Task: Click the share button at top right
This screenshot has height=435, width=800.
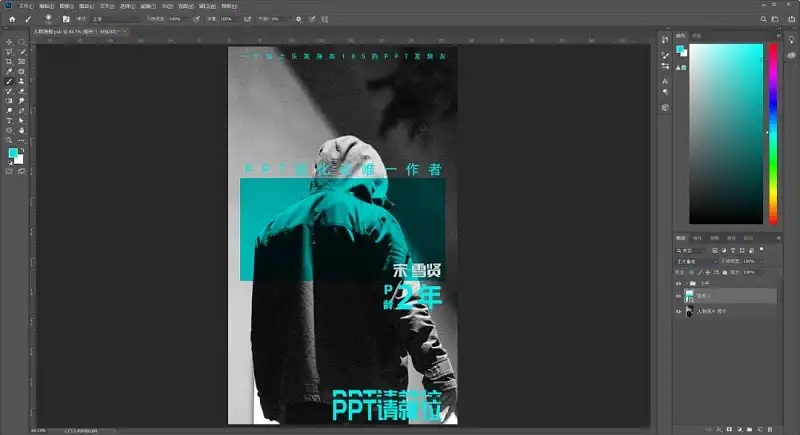Action: click(x=791, y=19)
